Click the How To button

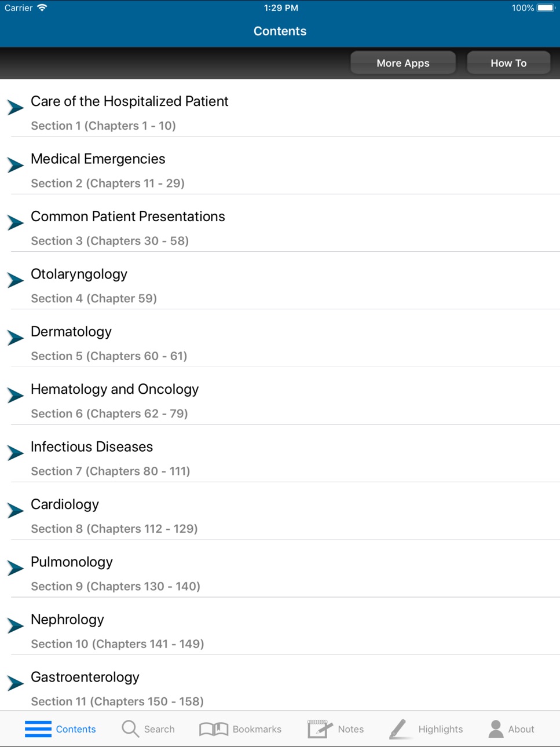(508, 63)
